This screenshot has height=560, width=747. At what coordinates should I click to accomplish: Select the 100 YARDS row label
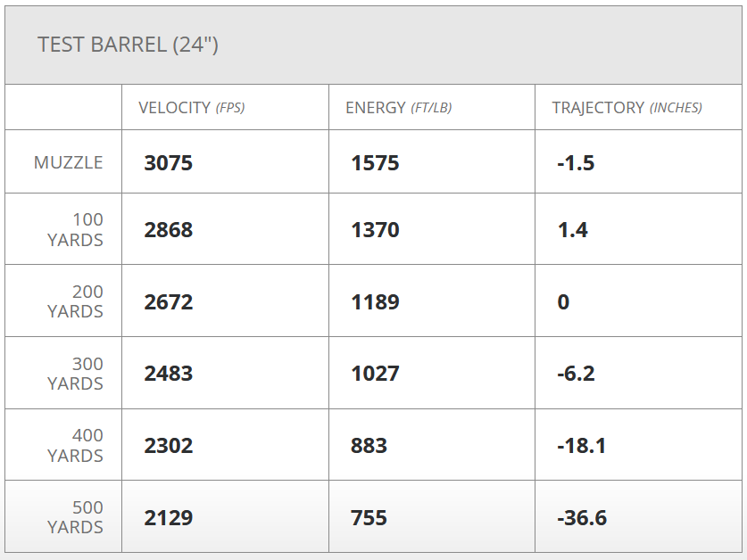(75, 229)
